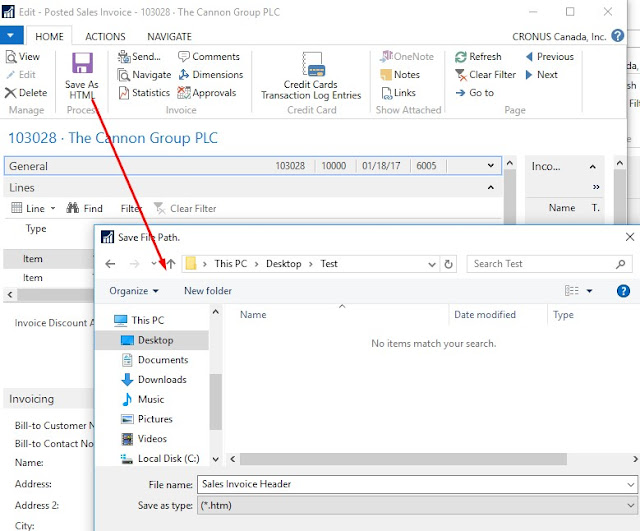
Task: Click This PC in the breadcrumb
Action: click(231, 264)
